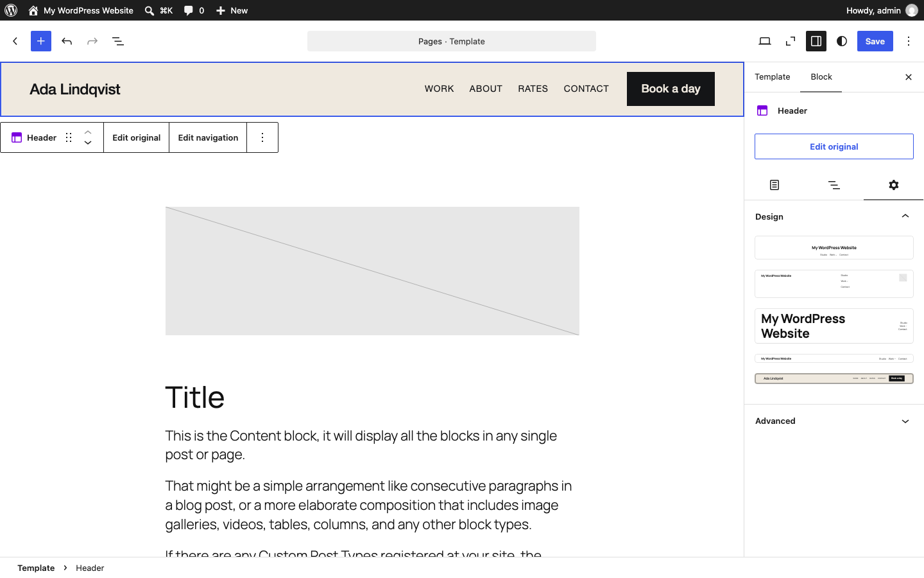Pick the large site title header design
The height and width of the screenshot is (578, 924).
coord(834,326)
